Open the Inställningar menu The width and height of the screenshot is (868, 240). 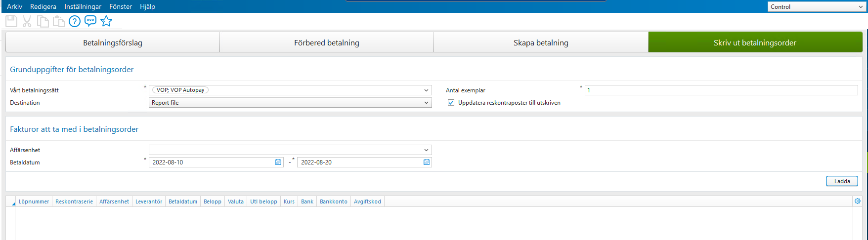tap(83, 6)
